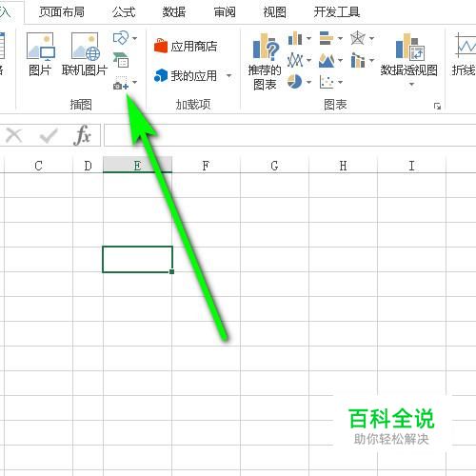Screen dimensions: 476x476
Task: Click the selected cell in column E
Action: click(x=137, y=259)
